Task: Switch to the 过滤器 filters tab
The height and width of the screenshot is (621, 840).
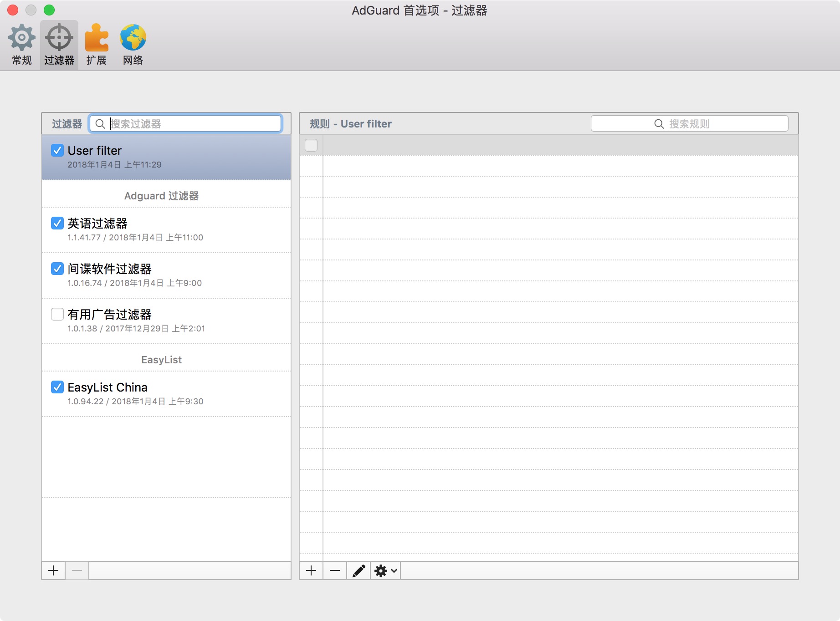Action: (x=59, y=45)
